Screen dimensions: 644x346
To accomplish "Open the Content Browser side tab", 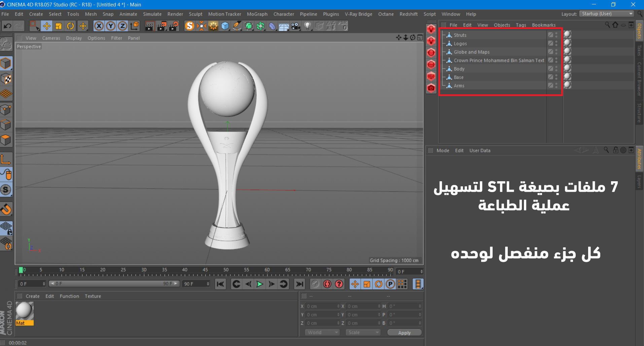I will pos(639,79).
